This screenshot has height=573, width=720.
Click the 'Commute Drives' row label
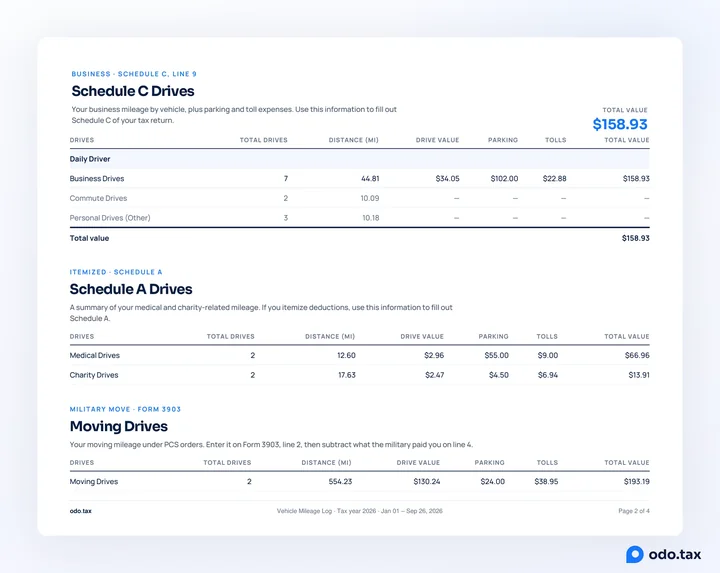[x=98, y=198]
